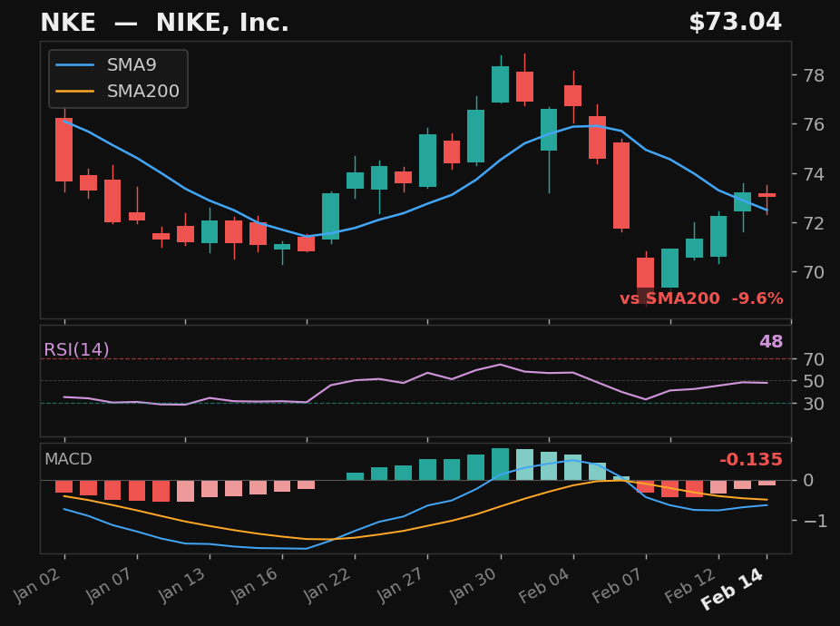Screen dimensions: 840x626
Task: Click the Jan 27 date label
Action: point(401,585)
